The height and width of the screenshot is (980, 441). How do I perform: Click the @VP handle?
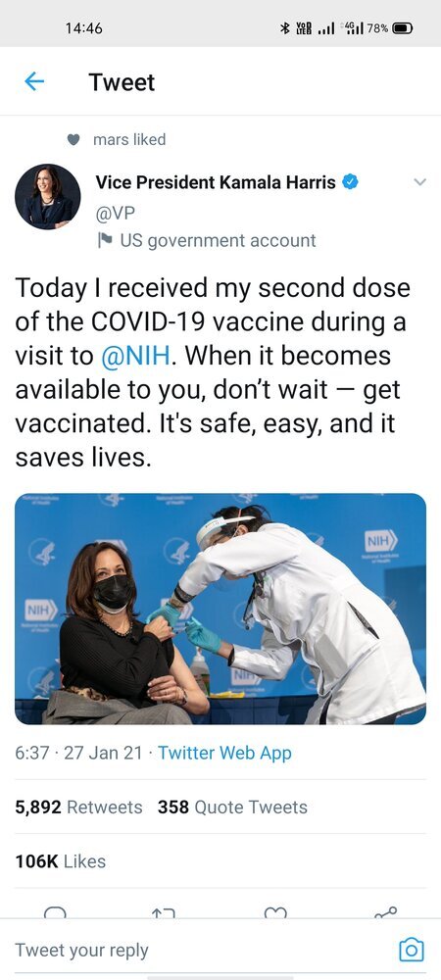coord(115,213)
